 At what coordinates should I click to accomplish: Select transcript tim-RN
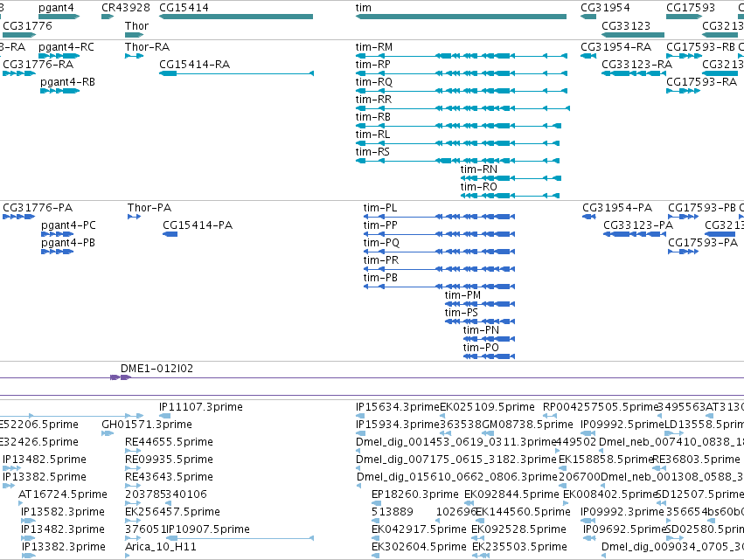[x=511, y=178]
